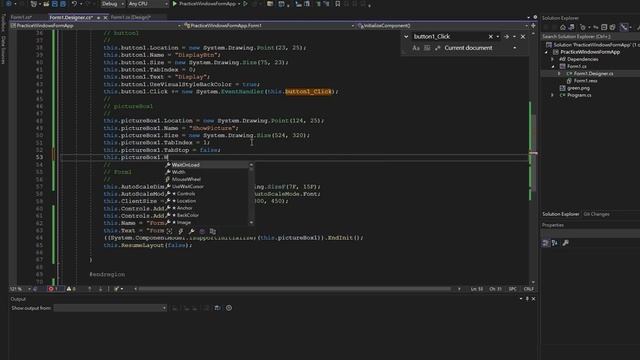This screenshot has width=640, height=360.
Task: Click the purple cube filter icon under IntelliSense
Action: 202,231
